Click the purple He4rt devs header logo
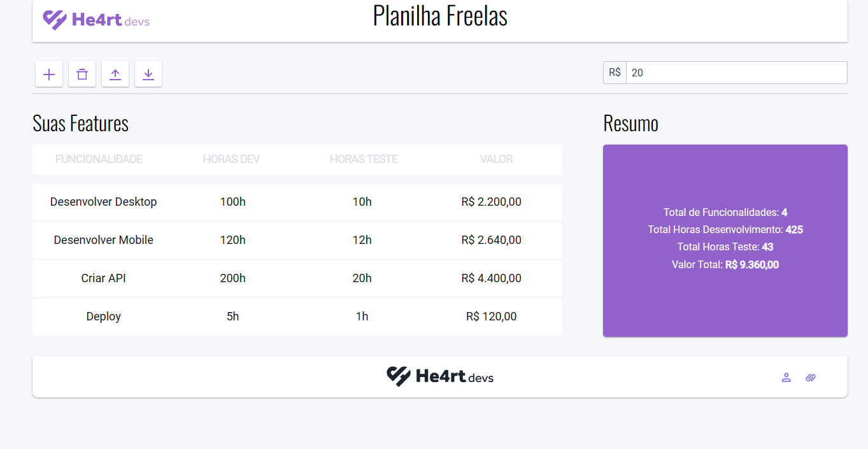This screenshot has width=868, height=449. tap(96, 20)
